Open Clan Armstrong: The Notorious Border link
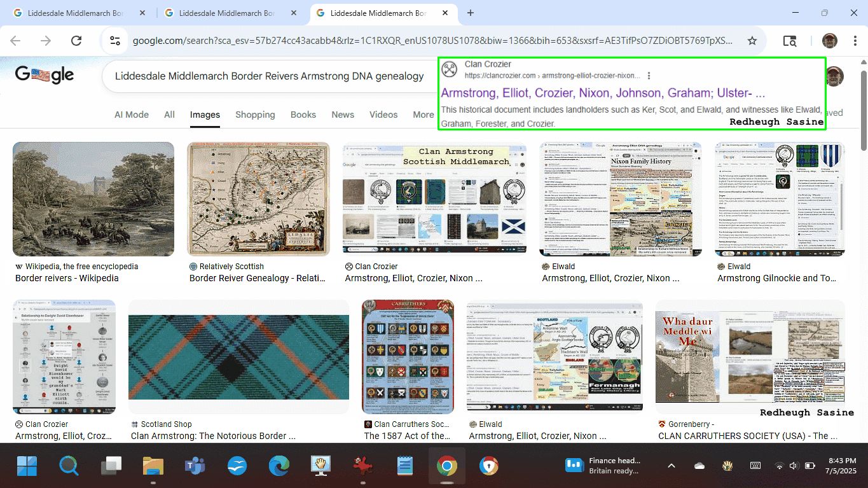 coord(213,436)
